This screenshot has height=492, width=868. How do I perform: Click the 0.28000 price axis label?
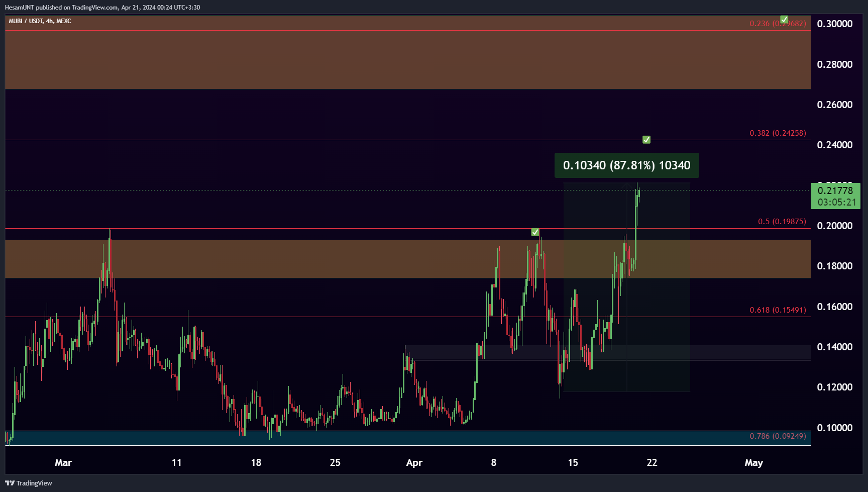coord(835,64)
